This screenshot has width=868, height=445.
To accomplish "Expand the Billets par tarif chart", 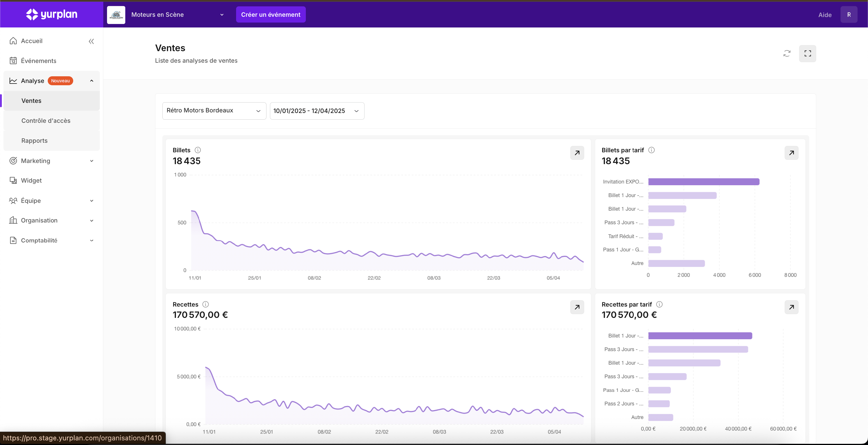I will point(791,153).
